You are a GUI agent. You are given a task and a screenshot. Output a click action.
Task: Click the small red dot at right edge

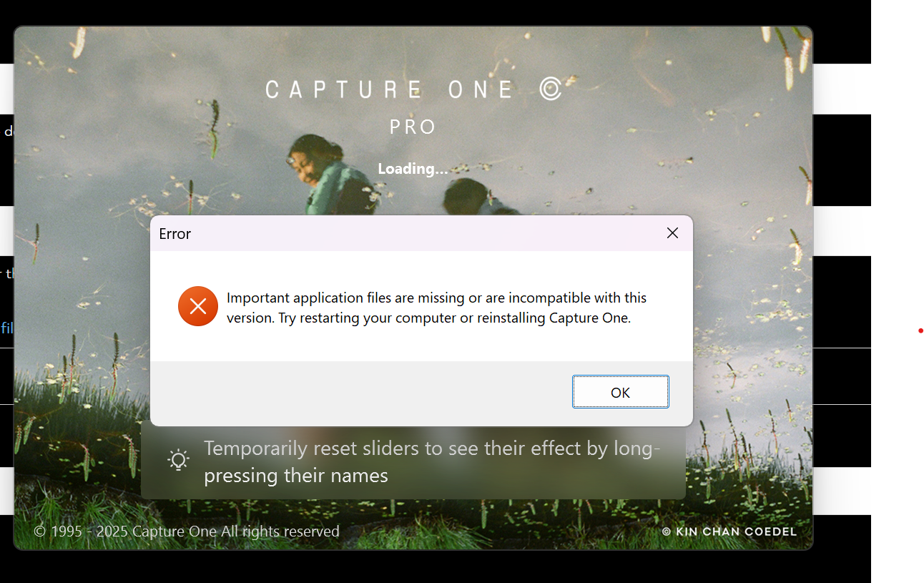[x=920, y=330]
